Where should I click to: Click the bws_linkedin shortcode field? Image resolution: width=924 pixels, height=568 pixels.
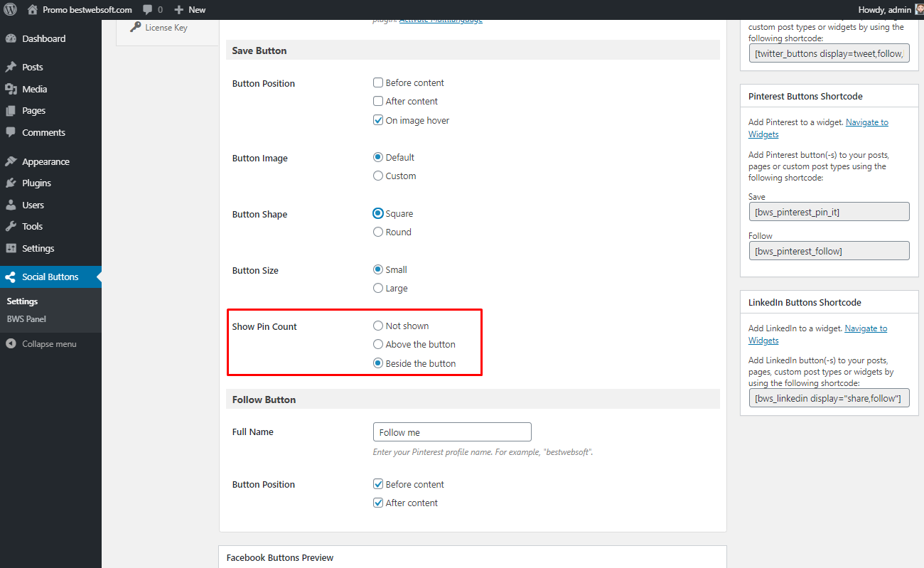click(x=829, y=398)
